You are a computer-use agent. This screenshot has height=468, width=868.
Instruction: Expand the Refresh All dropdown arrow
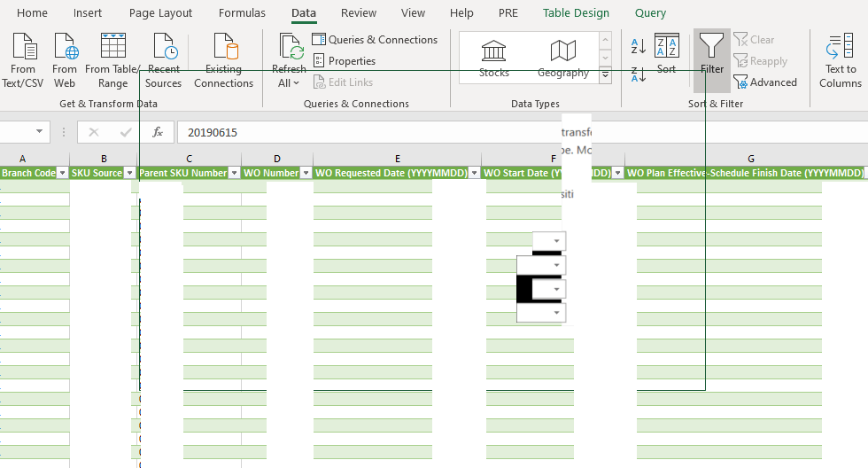tap(296, 83)
